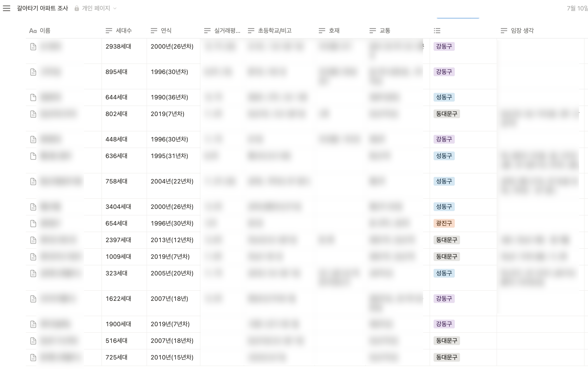Viewport: 588px width, 370px height.
Task: Open the 세대수 column header menu
Action: pos(124,31)
